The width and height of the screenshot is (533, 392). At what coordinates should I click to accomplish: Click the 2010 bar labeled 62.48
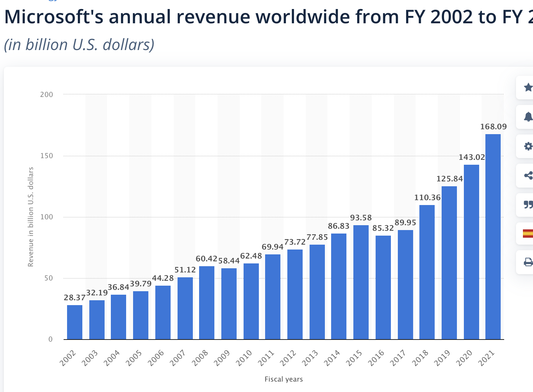[251, 301]
